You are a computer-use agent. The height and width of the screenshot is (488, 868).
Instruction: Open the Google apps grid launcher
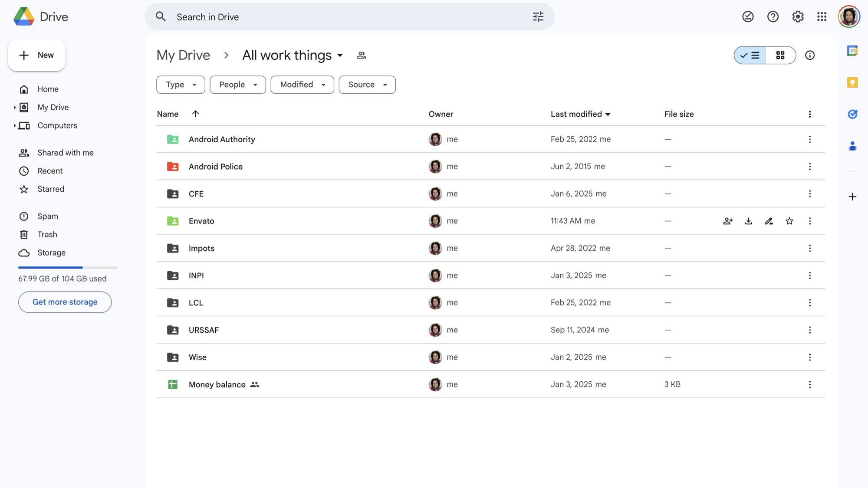click(x=822, y=16)
